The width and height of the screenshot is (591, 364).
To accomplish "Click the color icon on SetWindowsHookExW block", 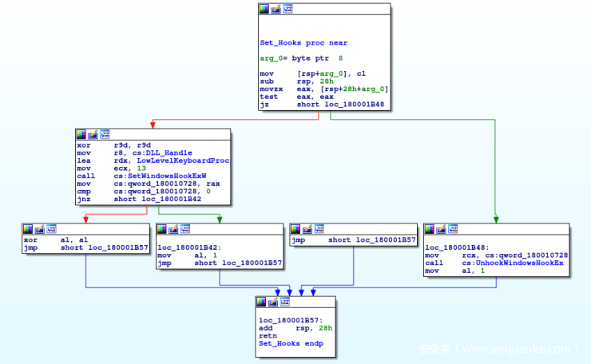I will (x=81, y=134).
